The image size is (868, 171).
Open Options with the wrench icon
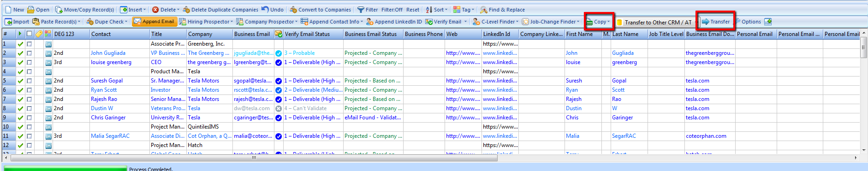748,22
